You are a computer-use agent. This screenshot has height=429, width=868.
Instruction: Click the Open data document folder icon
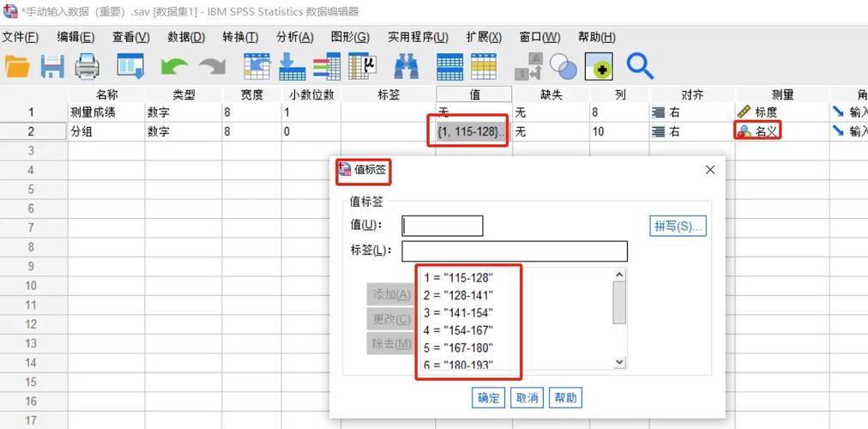[17, 66]
